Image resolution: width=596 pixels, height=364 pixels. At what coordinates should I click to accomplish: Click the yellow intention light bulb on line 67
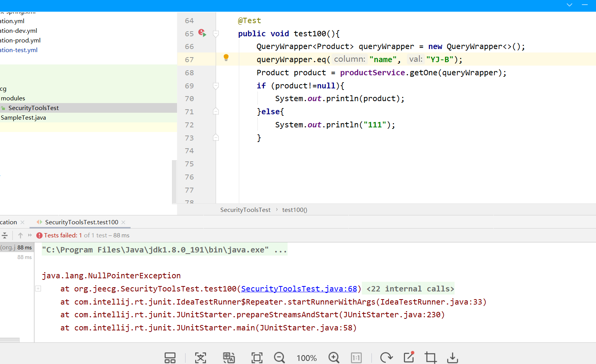click(x=226, y=58)
